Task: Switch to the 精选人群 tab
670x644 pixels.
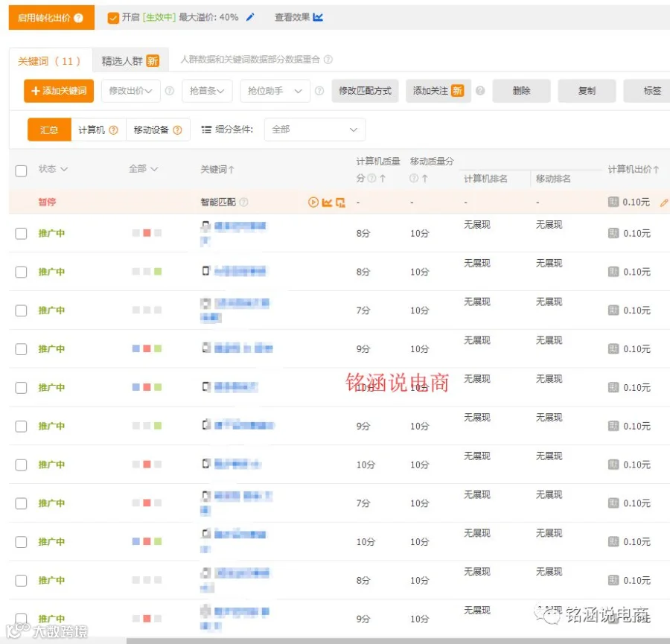Action: tap(130, 61)
